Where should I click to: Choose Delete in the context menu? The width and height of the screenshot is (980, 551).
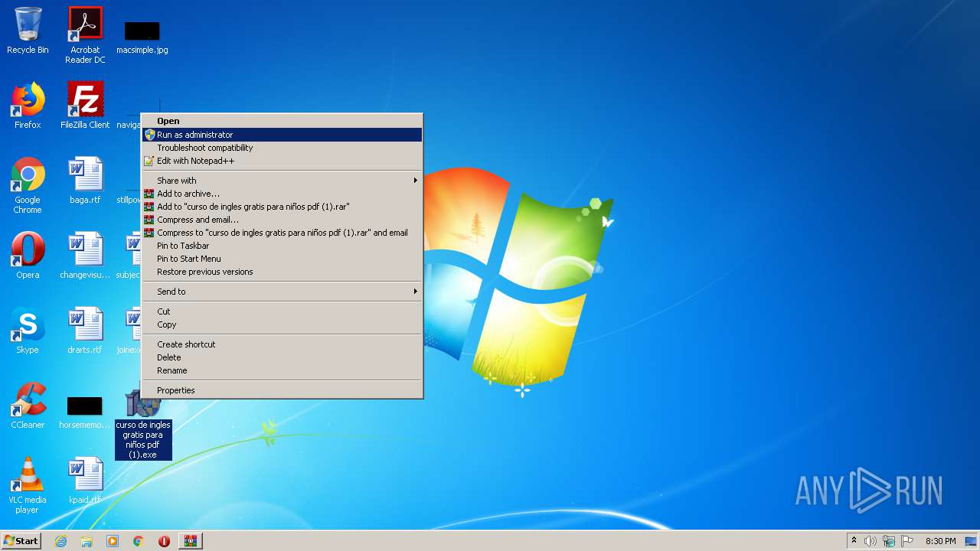pos(282,357)
